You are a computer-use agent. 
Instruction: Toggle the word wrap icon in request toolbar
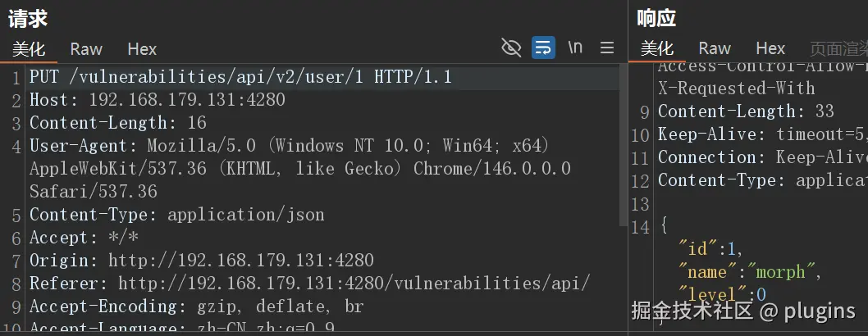pos(543,48)
